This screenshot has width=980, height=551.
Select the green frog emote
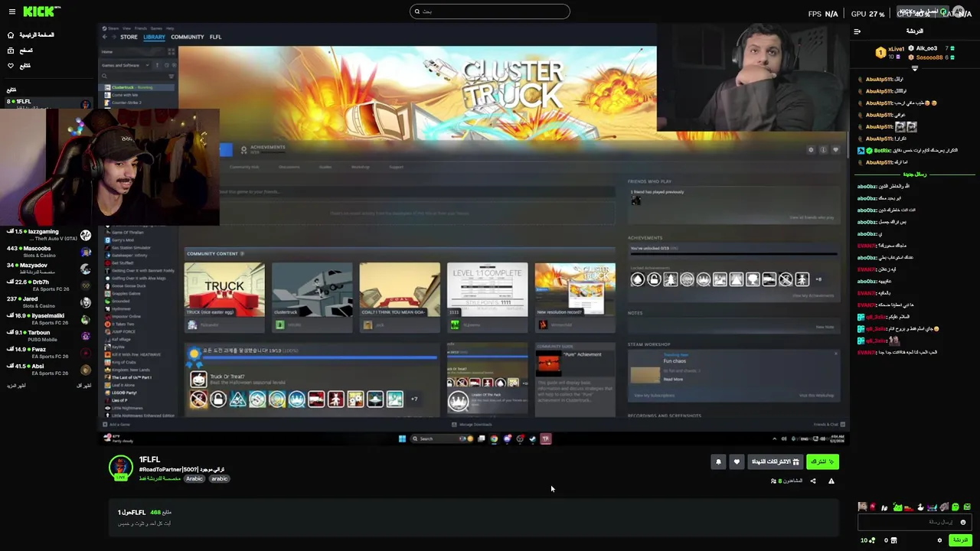click(897, 507)
